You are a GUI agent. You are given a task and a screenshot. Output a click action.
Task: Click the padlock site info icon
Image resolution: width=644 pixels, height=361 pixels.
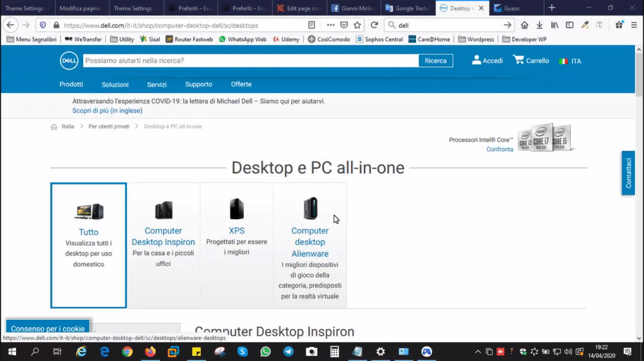point(56,25)
